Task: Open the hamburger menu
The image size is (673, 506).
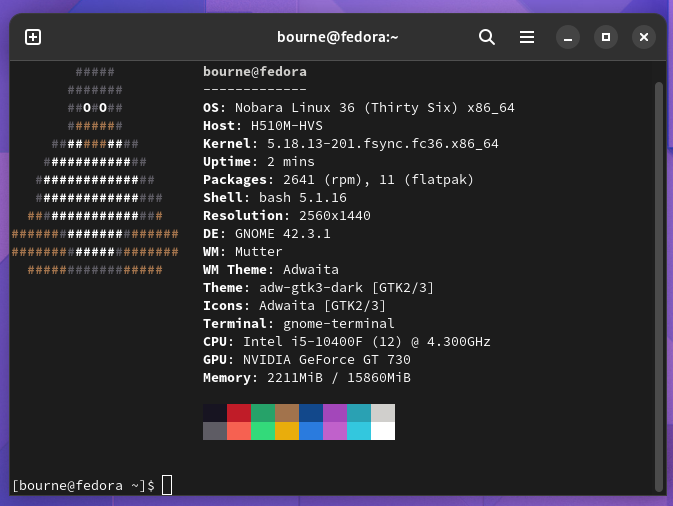Action: pyautogui.click(x=527, y=37)
